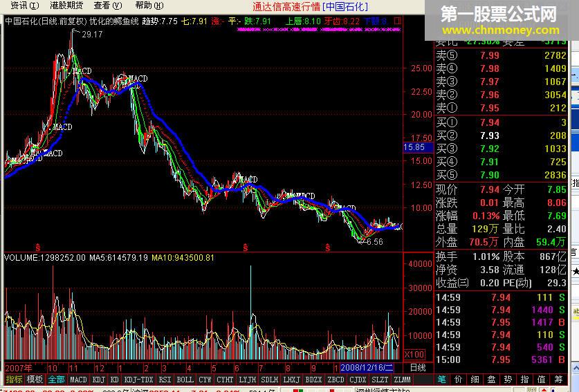The height and width of the screenshot is (392, 579).
Task: Click the 买③ price 7.92
Action: coord(490,149)
